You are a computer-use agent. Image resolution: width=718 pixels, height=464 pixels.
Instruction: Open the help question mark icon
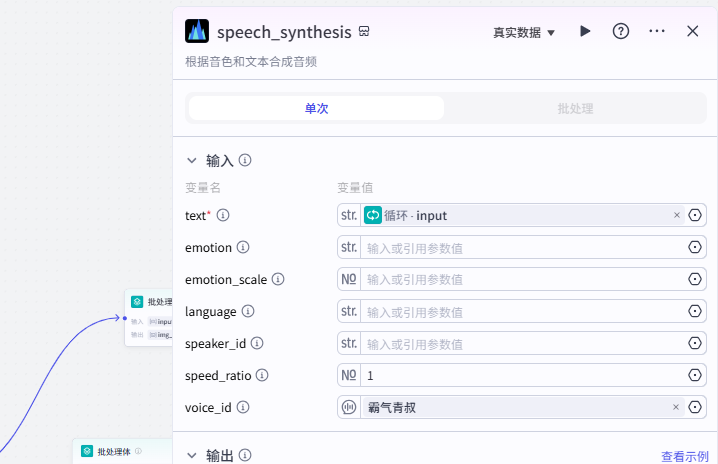pyautogui.click(x=620, y=31)
